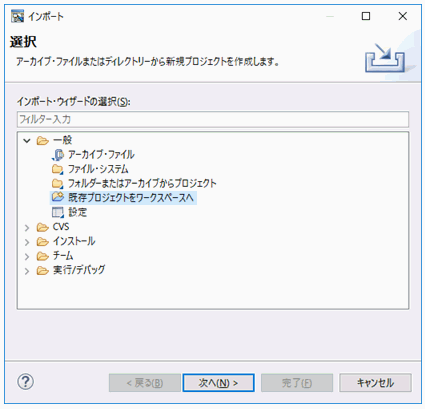The height and width of the screenshot is (409, 425).
Task: Expand the チーム category
Action: click(27, 256)
